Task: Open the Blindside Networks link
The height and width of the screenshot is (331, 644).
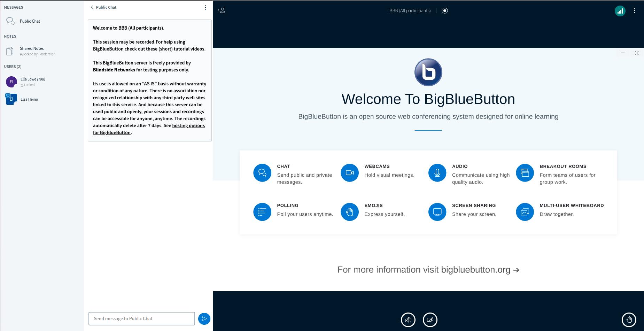Action: tap(114, 70)
